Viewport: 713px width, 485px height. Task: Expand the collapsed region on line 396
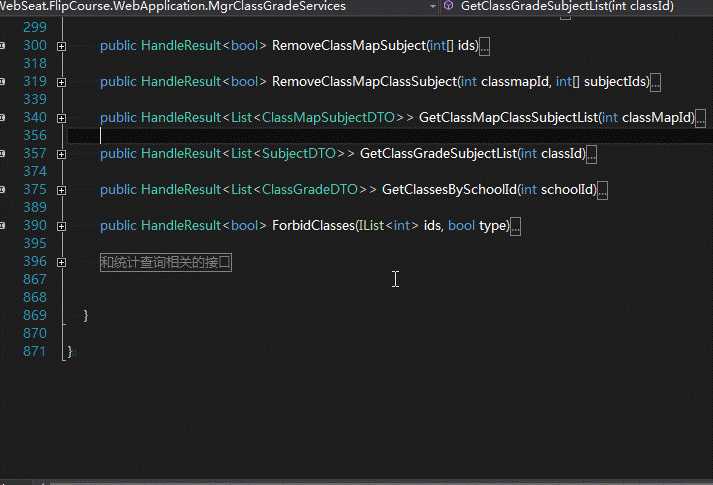coord(61,262)
